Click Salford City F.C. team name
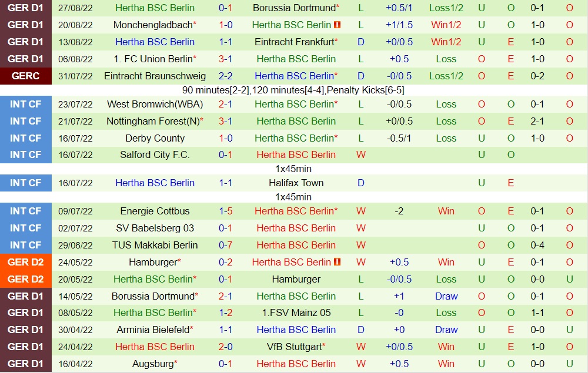The width and height of the screenshot is (588, 373). pyautogui.click(x=155, y=154)
